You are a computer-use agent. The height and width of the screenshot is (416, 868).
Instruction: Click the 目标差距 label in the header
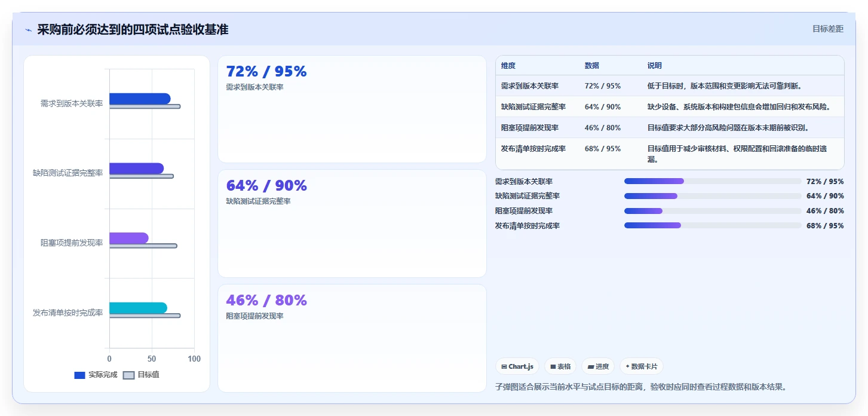coord(828,29)
